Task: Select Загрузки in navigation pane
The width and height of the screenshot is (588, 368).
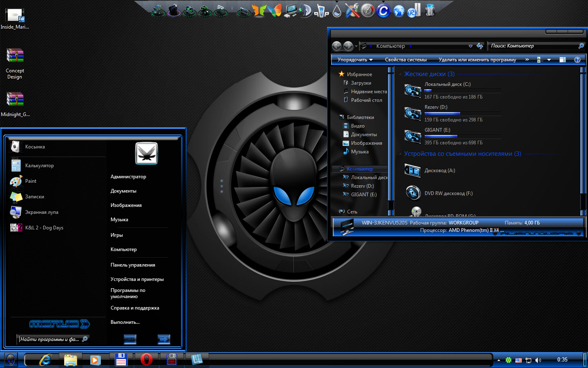Action: (361, 83)
